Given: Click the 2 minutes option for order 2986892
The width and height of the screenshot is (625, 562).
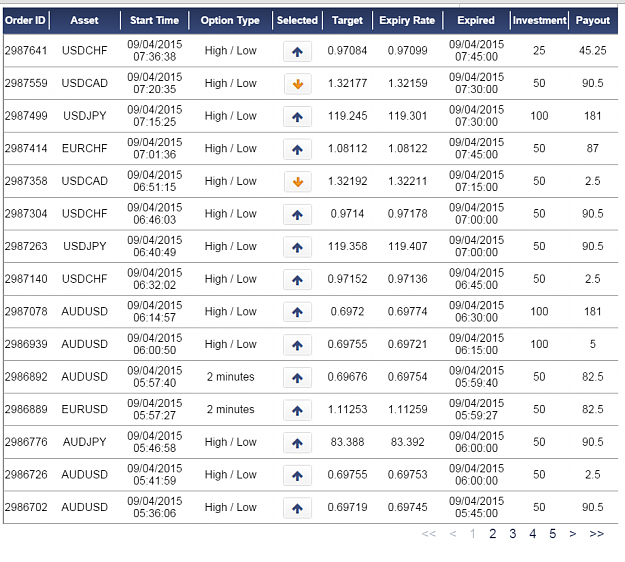Looking at the screenshot, I should point(230,377).
